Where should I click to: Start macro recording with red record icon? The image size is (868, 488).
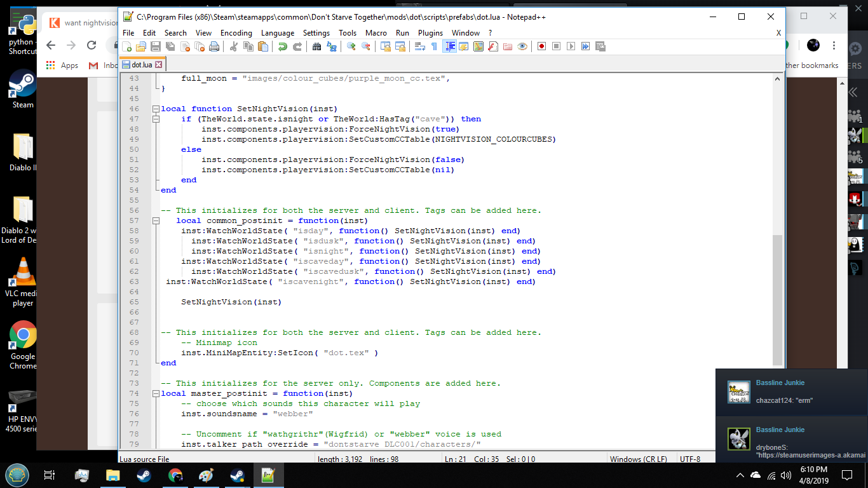pyautogui.click(x=541, y=46)
